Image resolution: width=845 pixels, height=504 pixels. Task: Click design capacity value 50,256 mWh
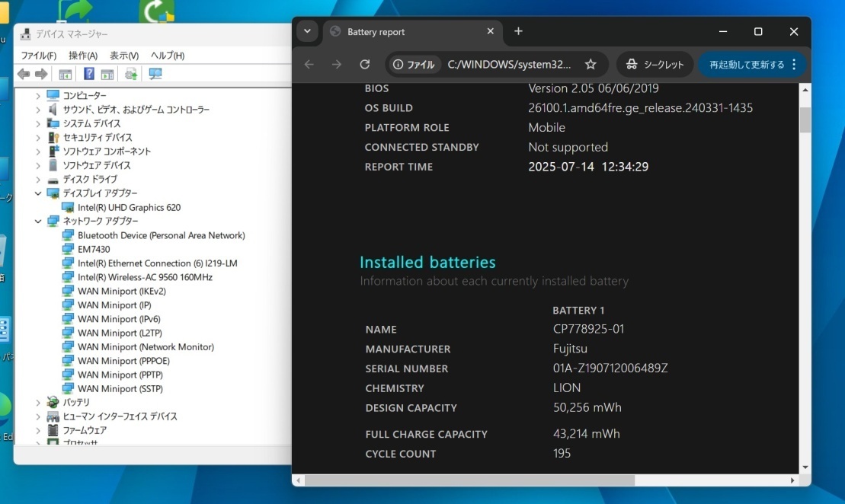click(x=587, y=407)
